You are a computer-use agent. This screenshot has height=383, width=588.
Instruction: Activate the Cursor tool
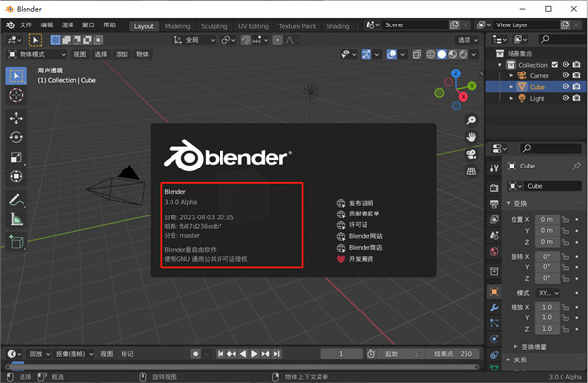pos(16,96)
